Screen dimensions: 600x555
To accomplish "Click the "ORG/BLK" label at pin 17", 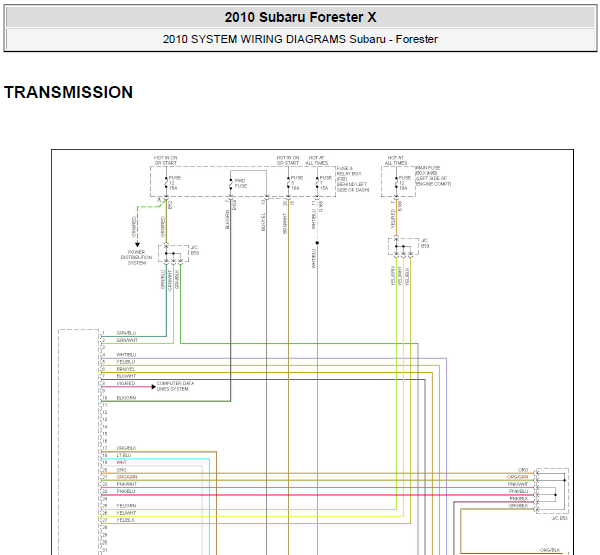I will click(x=126, y=448).
